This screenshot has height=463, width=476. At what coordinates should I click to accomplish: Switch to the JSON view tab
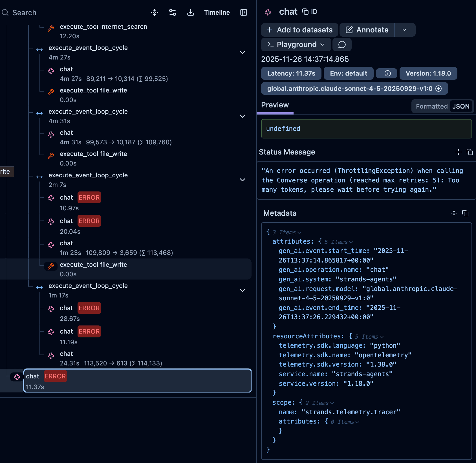(461, 106)
